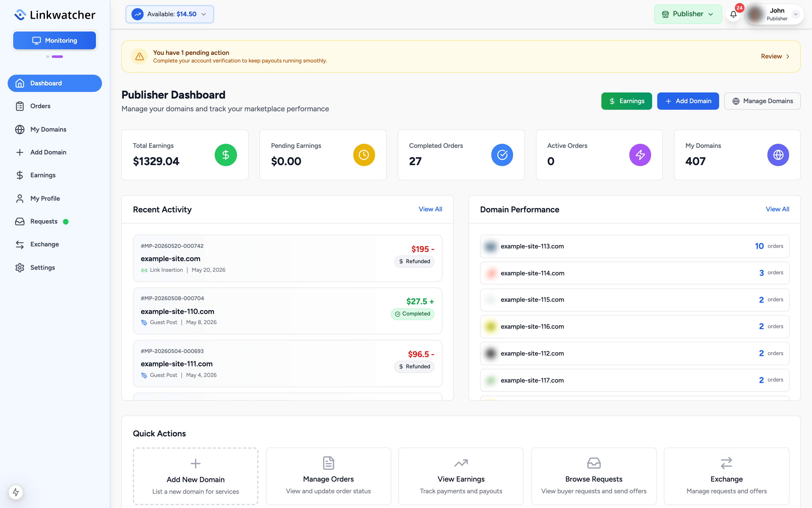This screenshot has width=812, height=508.
Task: Click the example-site-110.com order title
Action: [x=178, y=311]
